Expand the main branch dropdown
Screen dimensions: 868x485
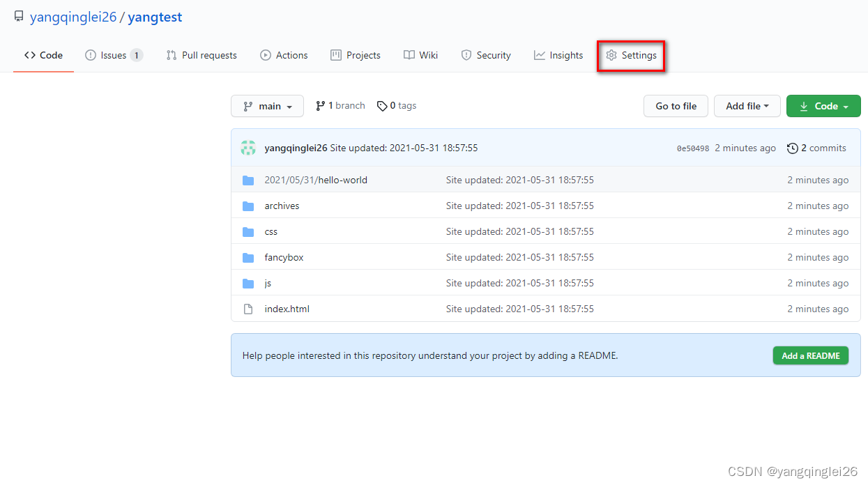(x=267, y=106)
